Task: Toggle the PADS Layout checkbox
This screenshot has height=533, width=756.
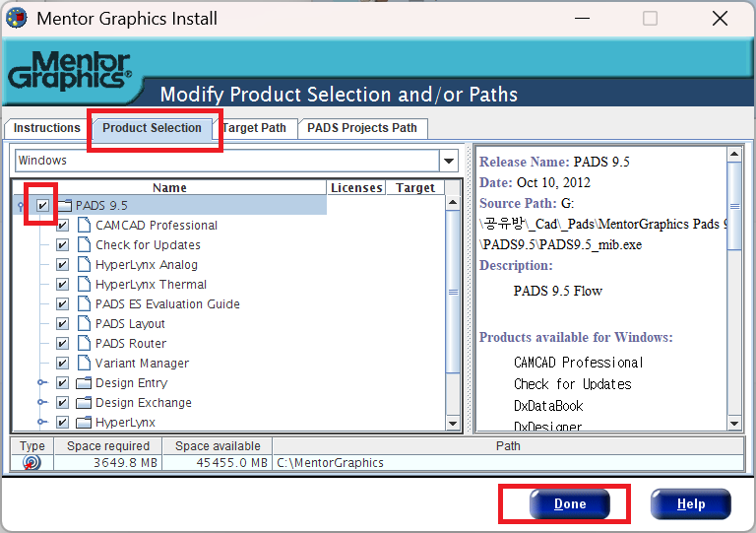Action: tap(62, 324)
